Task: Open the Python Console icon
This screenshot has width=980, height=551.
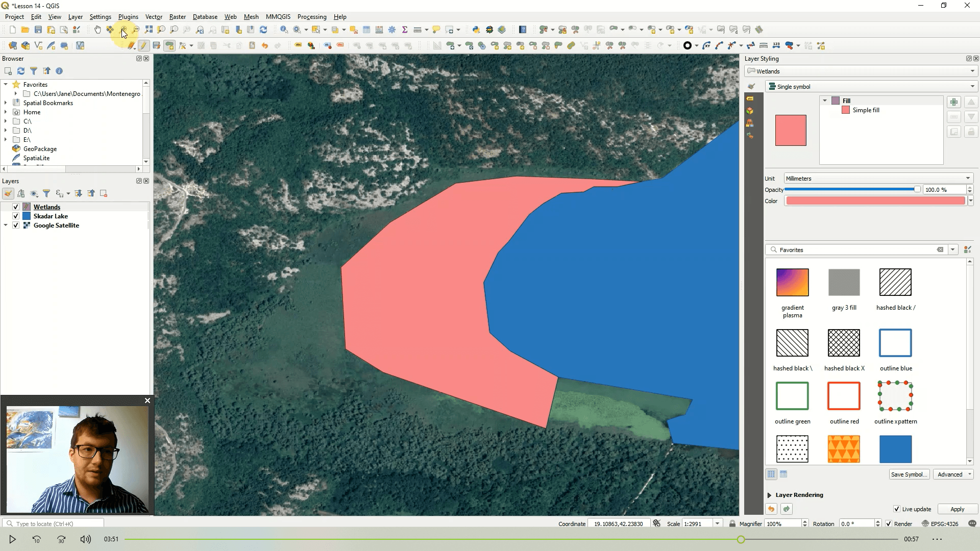Action: pos(476,30)
